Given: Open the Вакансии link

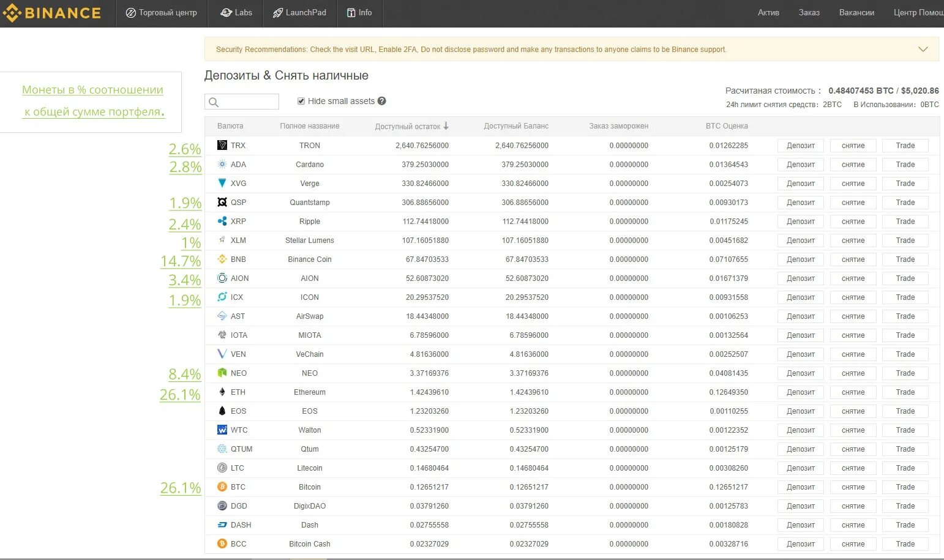Looking at the screenshot, I should [856, 13].
